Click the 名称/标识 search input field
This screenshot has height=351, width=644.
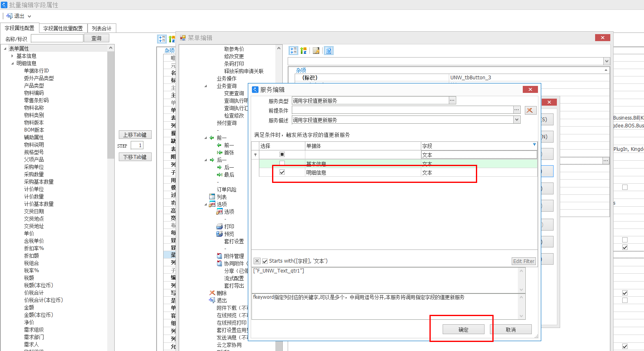[57, 38]
